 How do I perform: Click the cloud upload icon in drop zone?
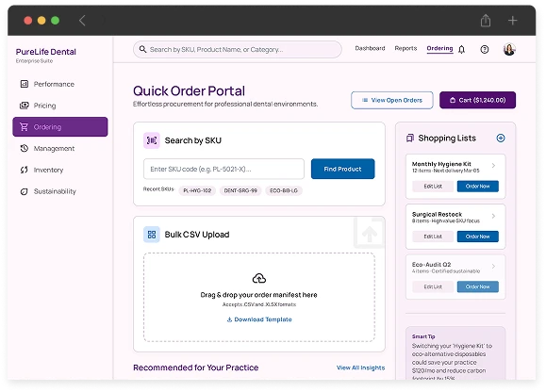[259, 278]
